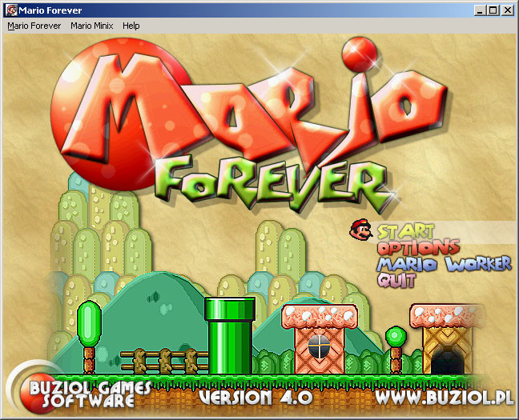Open the Mario Minix menu
Viewport: 519px width, 420px height.
point(91,26)
